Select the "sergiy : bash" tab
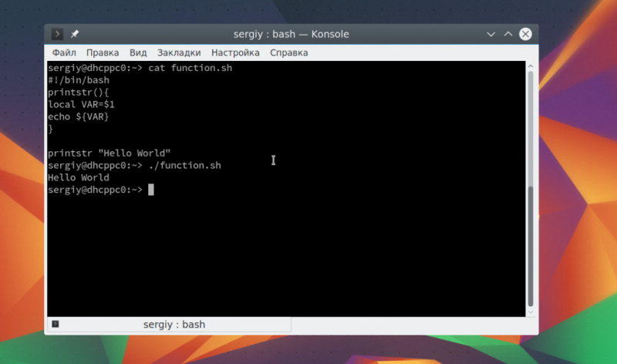617x364 pixels. tap(169, 324)
